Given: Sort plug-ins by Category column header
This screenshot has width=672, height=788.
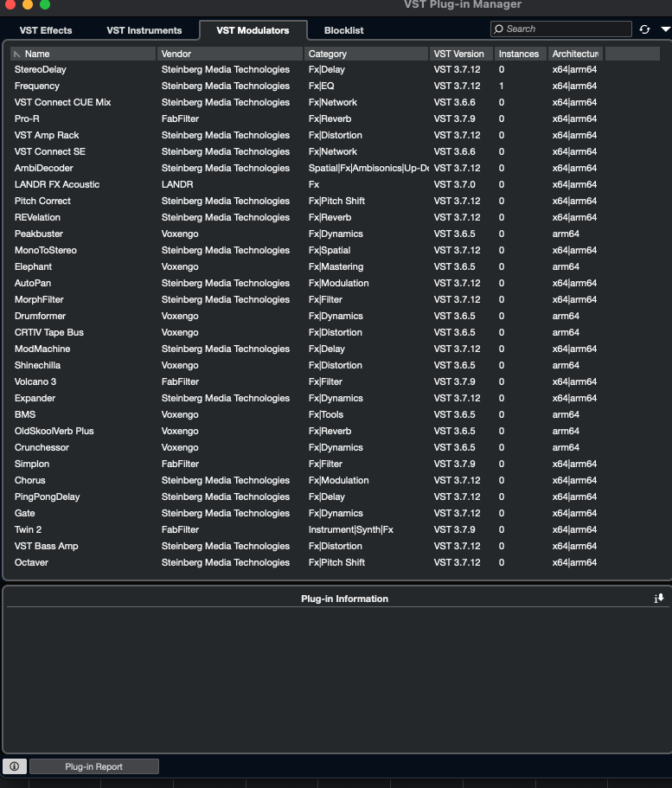Looking at the screenshot, I should coord(366,54).
